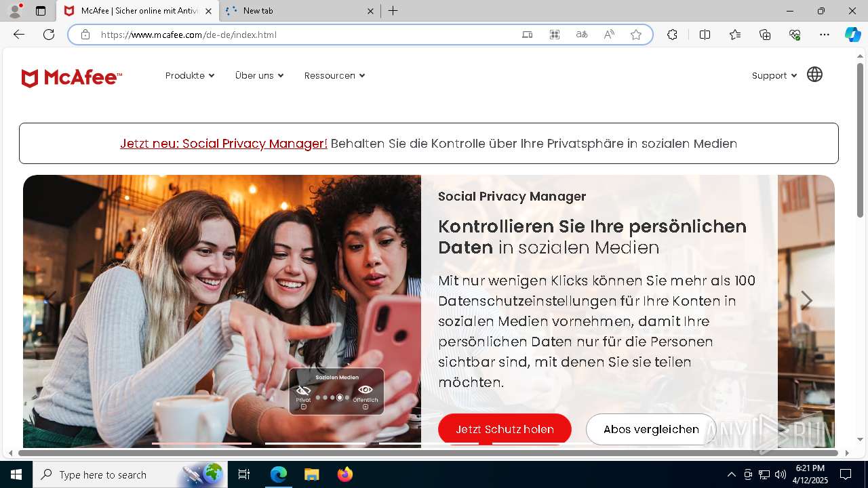Open Split screen view
The height and width of the screenshot is (488, 868).
(x=705, y=35)
